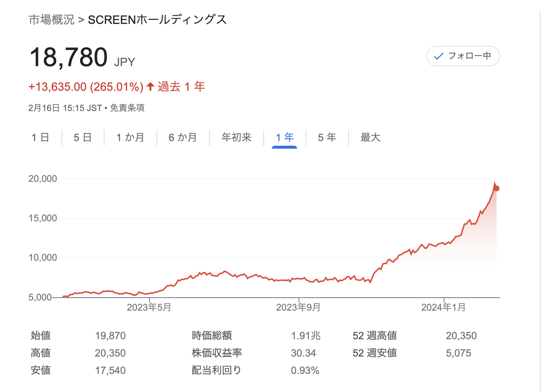Open the 免責条項 disclaimer link

click(x=127, y=108)
